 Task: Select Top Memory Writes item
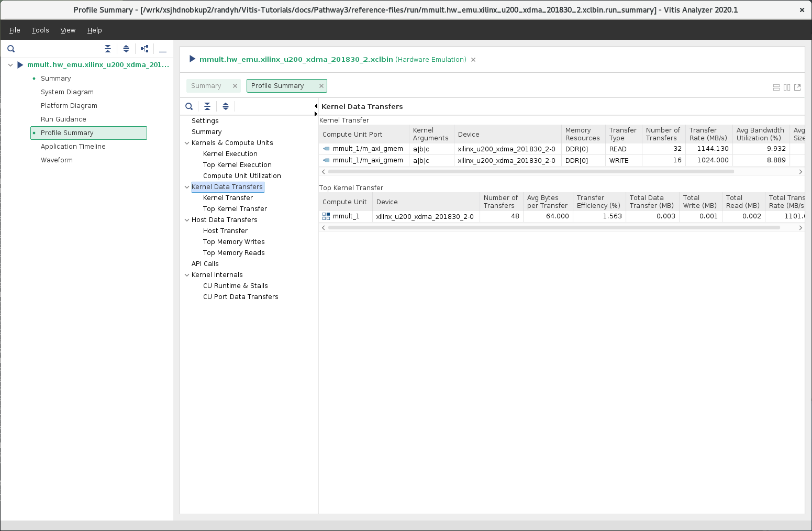(x=234, y=242)
